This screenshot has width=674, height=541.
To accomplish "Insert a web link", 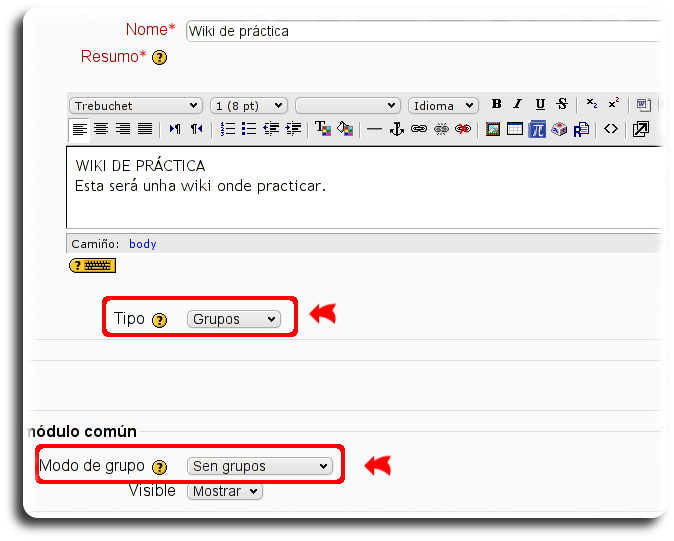I will pos(419,129).
